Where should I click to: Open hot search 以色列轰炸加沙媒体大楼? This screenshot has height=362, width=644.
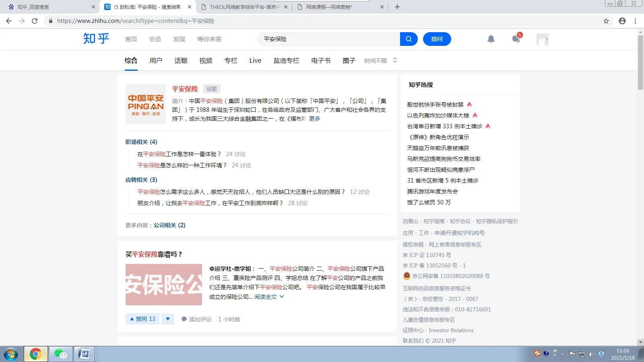point(438,115)
